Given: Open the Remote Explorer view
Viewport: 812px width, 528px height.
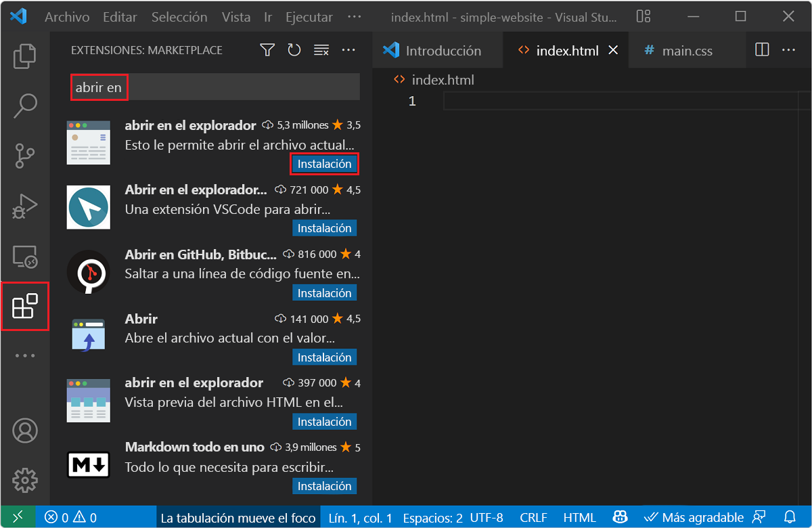Looking at the screenshot, I should point(25,257).
